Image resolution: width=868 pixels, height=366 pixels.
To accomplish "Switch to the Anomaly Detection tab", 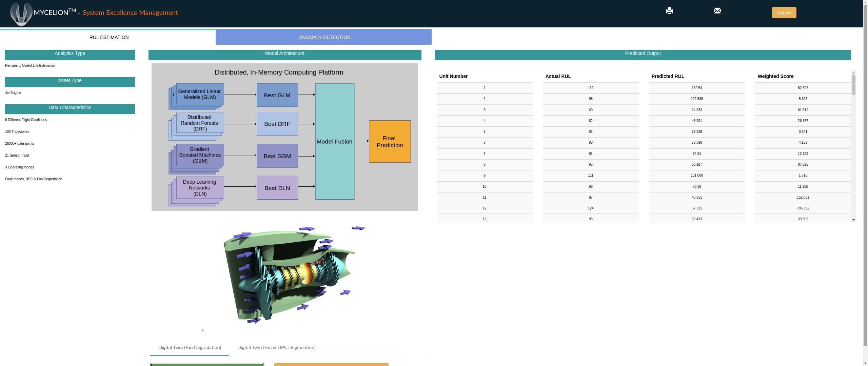I will 324,37.
